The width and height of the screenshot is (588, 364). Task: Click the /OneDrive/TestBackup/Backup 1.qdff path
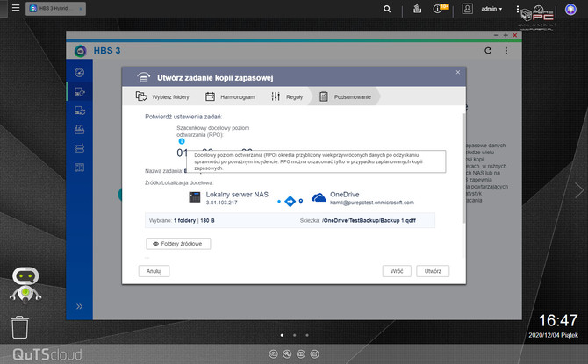pyautogui.click(x=369, y=220)
